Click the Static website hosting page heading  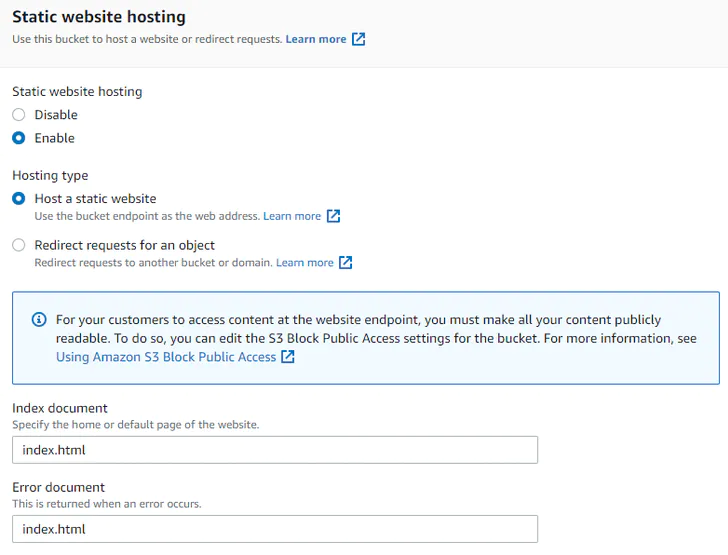pos(98,17)
